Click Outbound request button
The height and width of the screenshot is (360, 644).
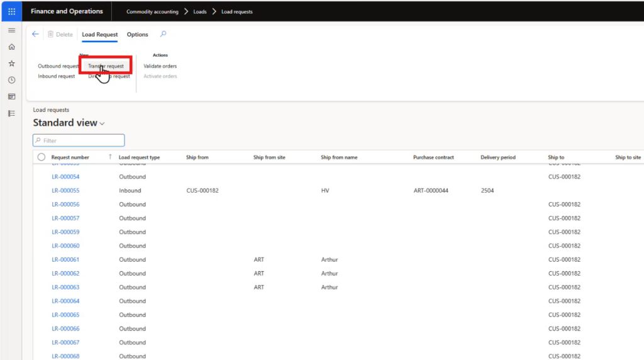click(x=58, y=65)
